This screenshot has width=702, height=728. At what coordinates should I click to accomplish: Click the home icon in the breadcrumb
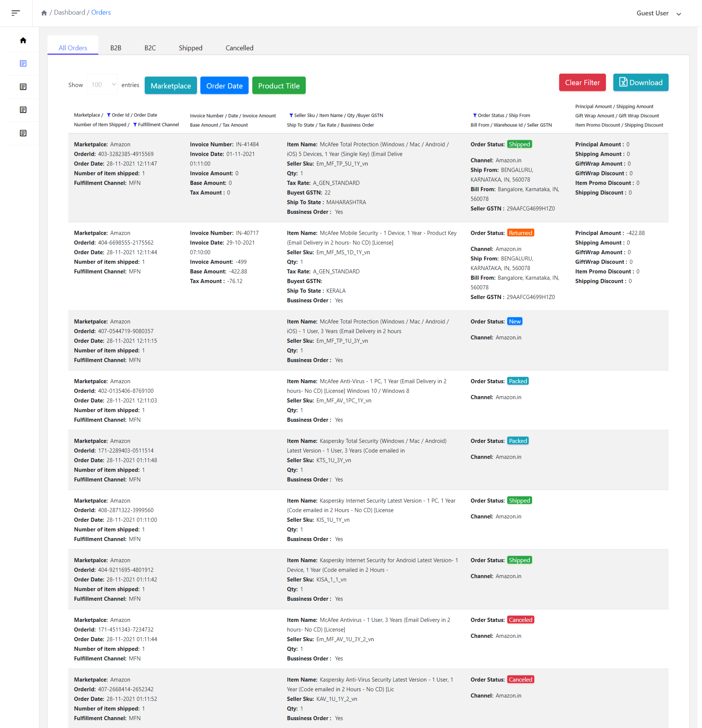tap(44, 13)
